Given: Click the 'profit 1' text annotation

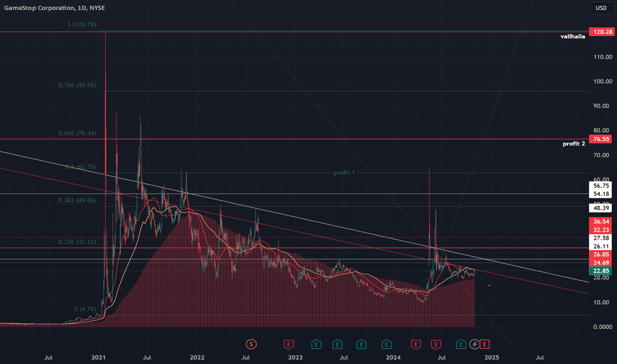Looking at the screenshot, I should (x=344, y=173).
